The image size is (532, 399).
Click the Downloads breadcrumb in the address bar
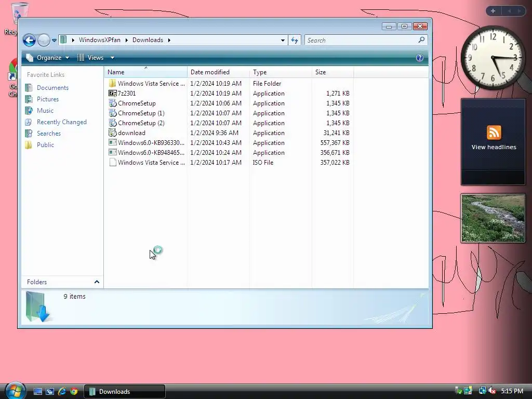(x=148, y=40)
